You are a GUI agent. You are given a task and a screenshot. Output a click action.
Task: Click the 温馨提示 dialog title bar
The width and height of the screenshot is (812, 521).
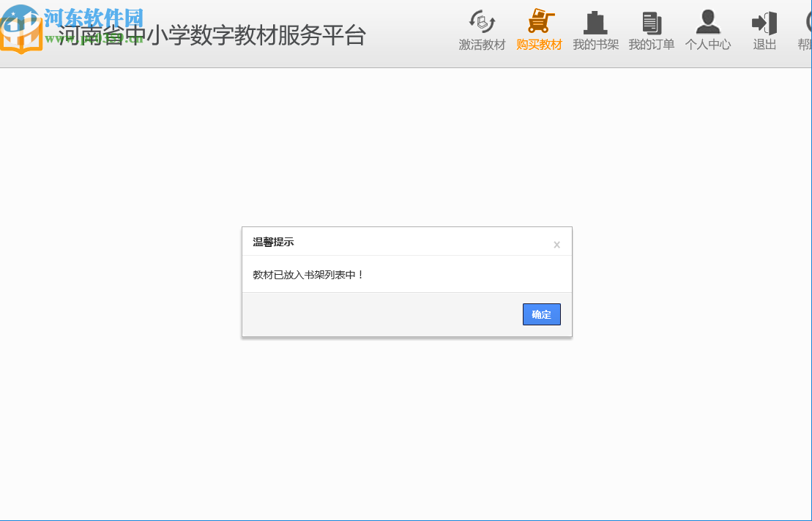point(272,242)
